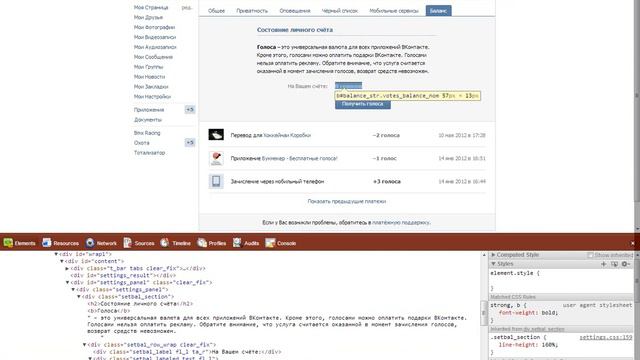Toggle element state icon in Styles header
Image resolution: width=640 pixels, height=360 pixels.
click(x=614, y=264)
